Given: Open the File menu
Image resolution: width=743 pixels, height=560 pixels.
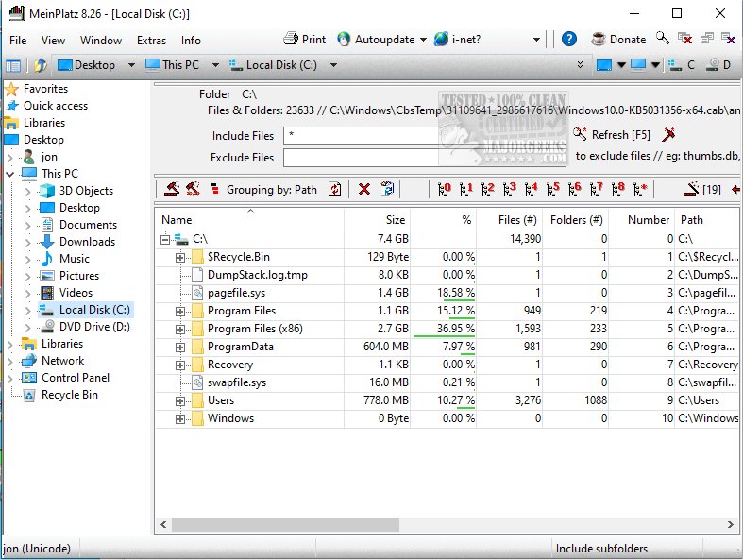Looking at the screenshot, I should [18, 41].
